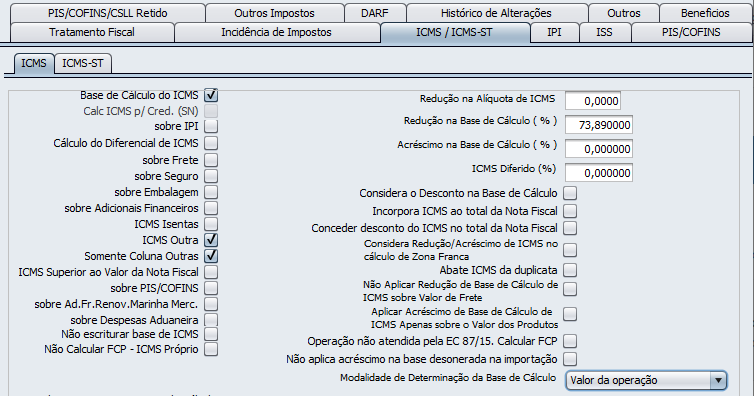Open Tratamento Fiscal tab
This screenshot has height=396, width=754.
92,32
